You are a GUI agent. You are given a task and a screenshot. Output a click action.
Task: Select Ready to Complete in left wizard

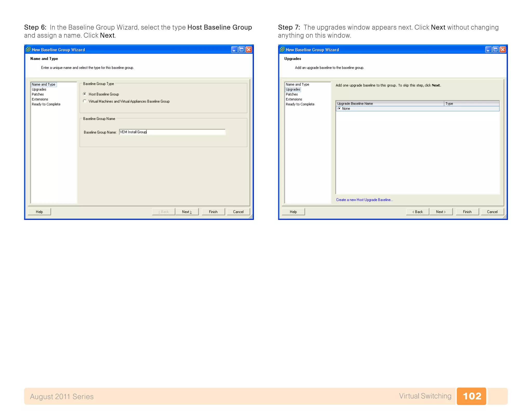click(46, 104)
